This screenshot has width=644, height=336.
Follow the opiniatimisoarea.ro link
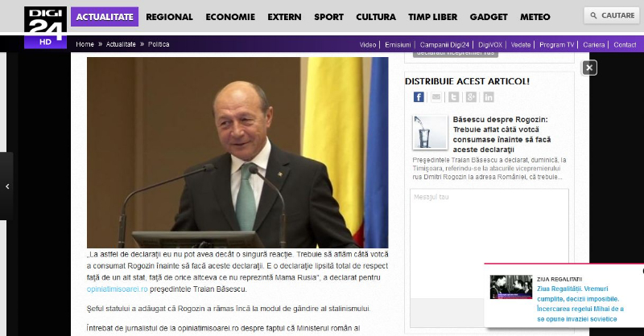pos(117,289)
